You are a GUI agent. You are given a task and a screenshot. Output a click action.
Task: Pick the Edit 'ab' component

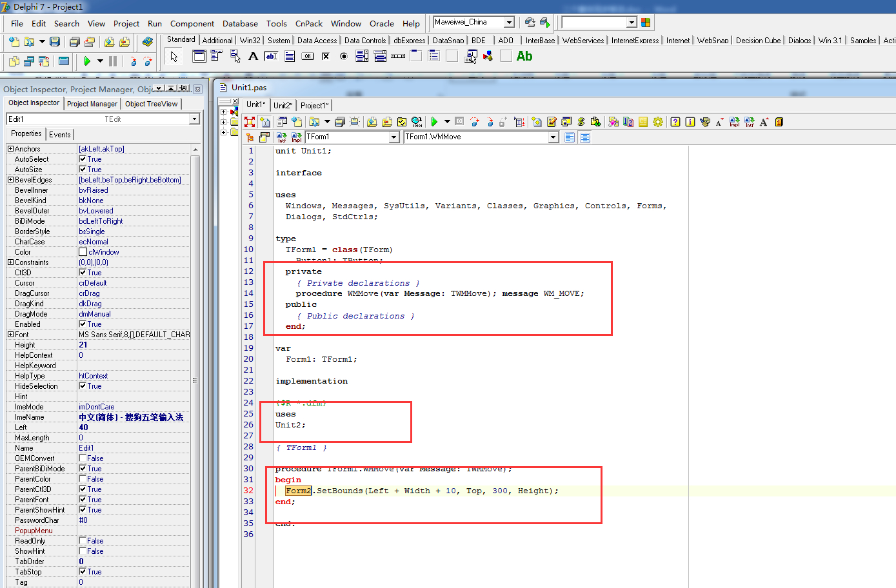(272, 56)
